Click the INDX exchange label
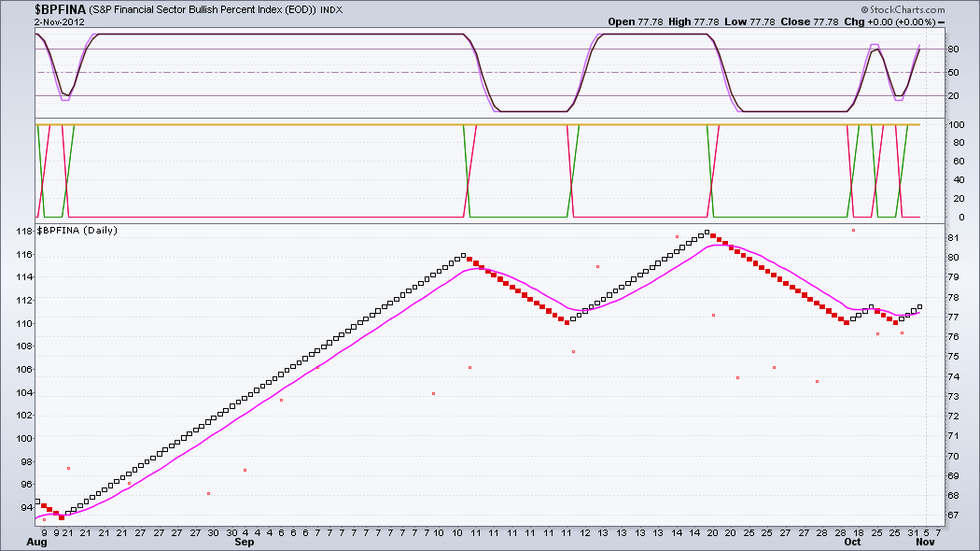Viewport: 980px width, 551px height. 331,10
